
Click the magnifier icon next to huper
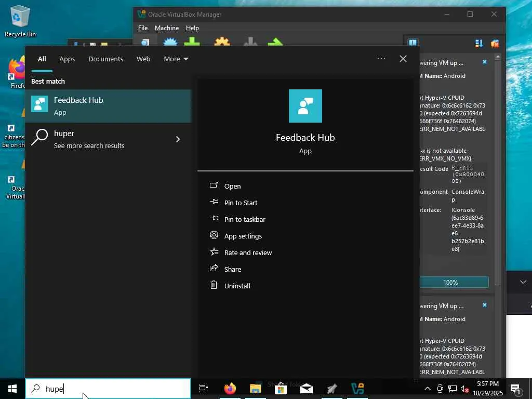pos(39,137)
